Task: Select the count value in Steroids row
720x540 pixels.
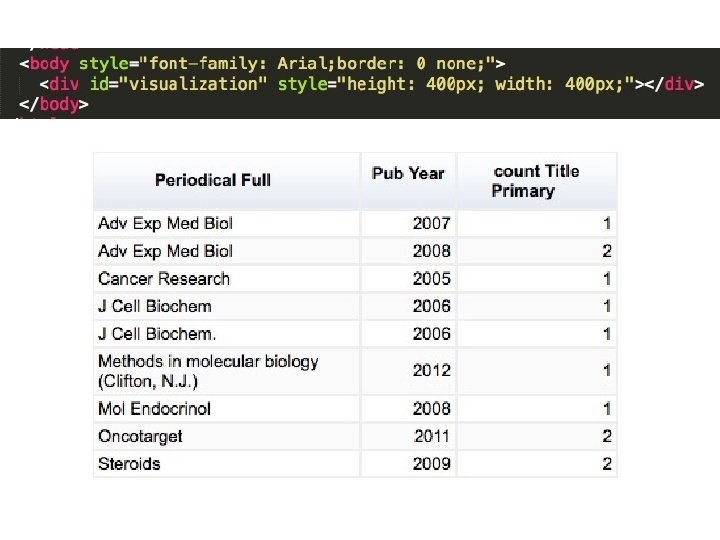Action: 606,464
